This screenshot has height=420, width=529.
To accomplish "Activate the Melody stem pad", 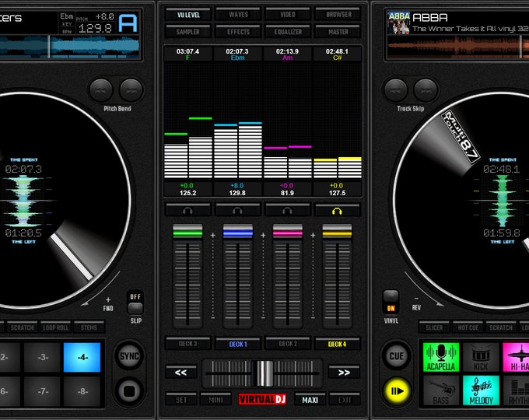I will pyautogui.click(x=481, y=390).
